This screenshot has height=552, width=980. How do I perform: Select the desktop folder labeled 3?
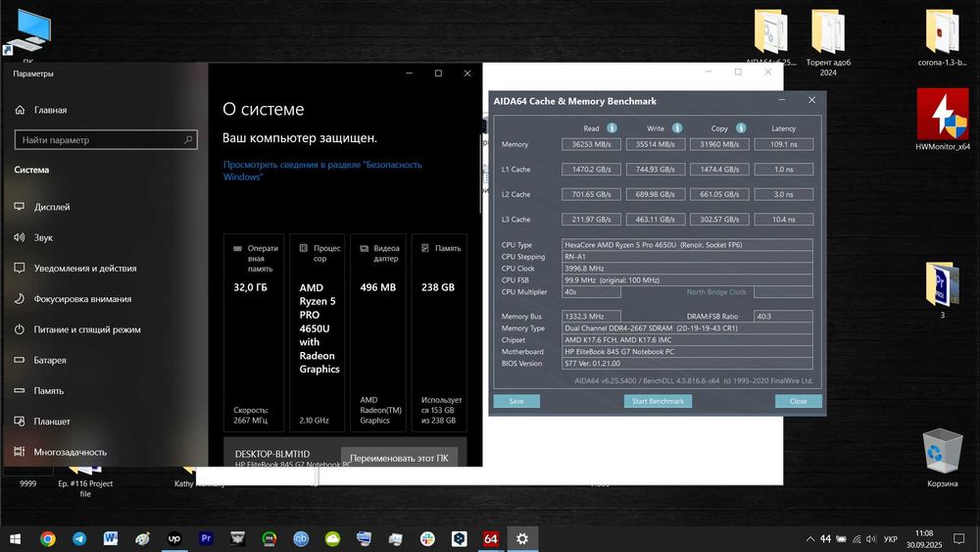click(943, 290)
